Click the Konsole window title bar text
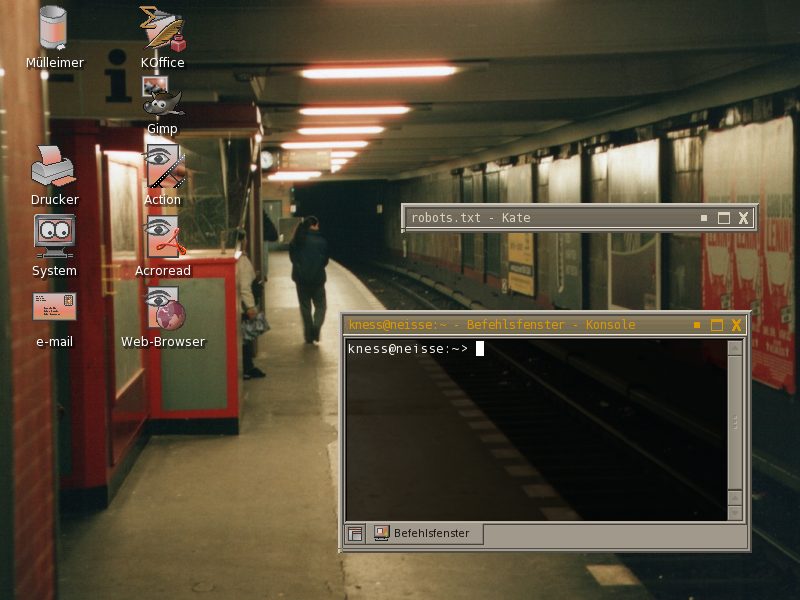Screen dimensions: 800x600 pyautogui.click(x=492, y=324)
